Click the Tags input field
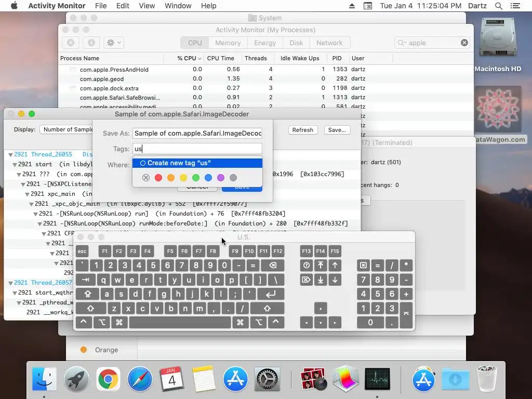This screenshot has width=532, height=399. (x=197, y=149)
